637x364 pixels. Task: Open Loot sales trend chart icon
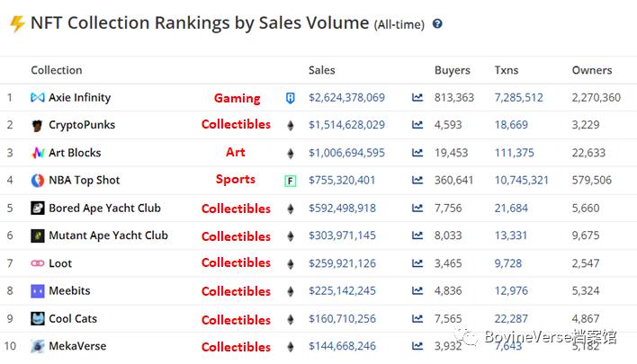tap(417, 263)
